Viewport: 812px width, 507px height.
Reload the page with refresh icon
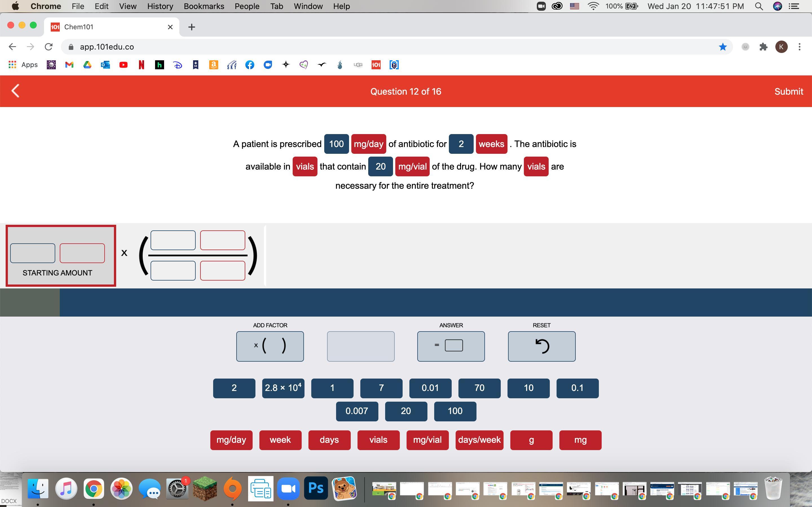coord(49,47)
